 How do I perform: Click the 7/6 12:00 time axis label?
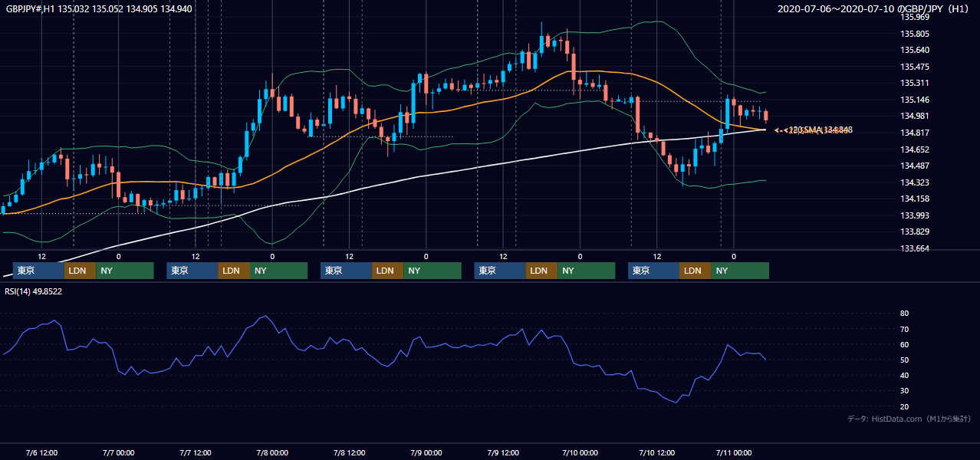41,452
